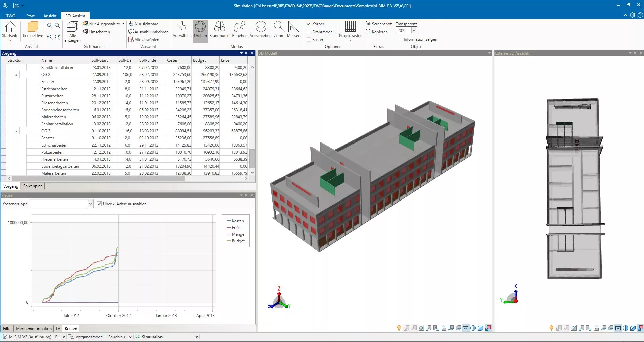Select the Zoom mode tool
This screenshot has width=644, height=342.
click(279, 30)
